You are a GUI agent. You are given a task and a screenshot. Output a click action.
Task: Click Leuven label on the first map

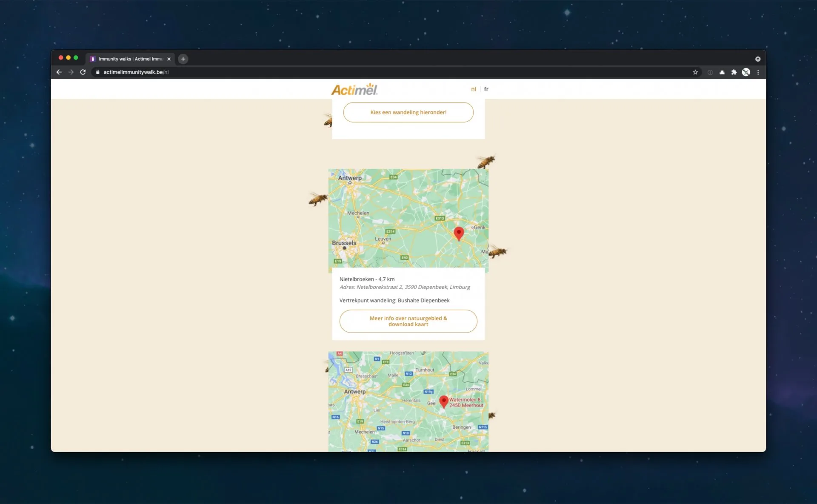383,239
